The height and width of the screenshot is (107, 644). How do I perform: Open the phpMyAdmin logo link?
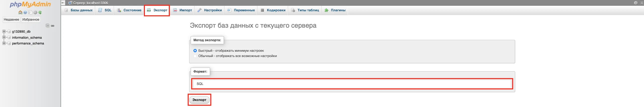[x=30, y=4]
